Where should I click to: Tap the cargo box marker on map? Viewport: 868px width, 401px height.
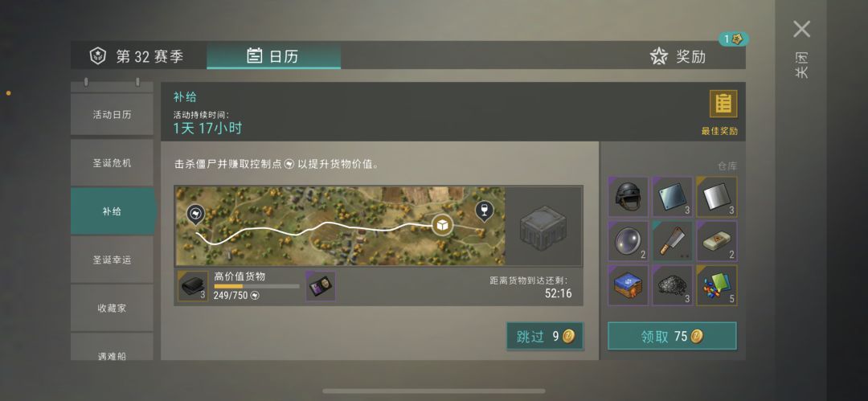(442, 225)
